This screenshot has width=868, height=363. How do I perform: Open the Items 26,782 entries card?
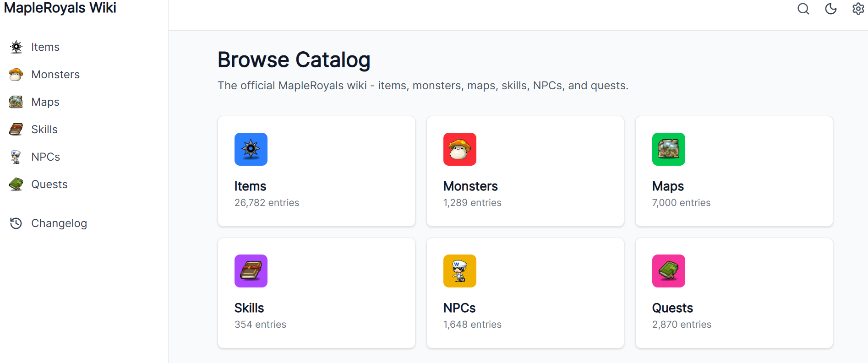(317, 171)
